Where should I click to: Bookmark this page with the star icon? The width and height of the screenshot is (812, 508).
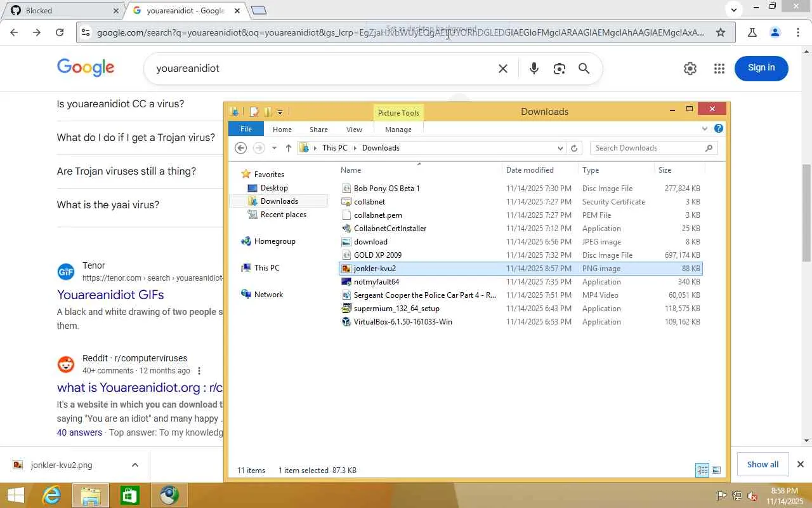[721, 32]
